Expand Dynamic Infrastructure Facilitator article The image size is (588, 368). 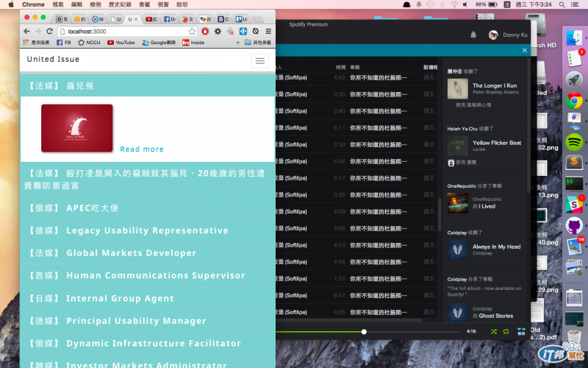pos(148,343)
